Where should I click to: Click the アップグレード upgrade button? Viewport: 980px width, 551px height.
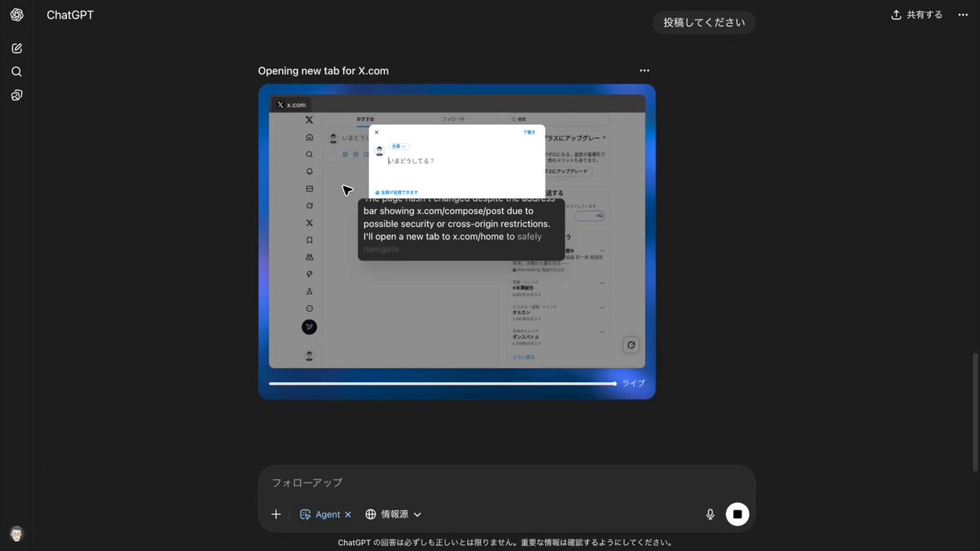point(568,172)
